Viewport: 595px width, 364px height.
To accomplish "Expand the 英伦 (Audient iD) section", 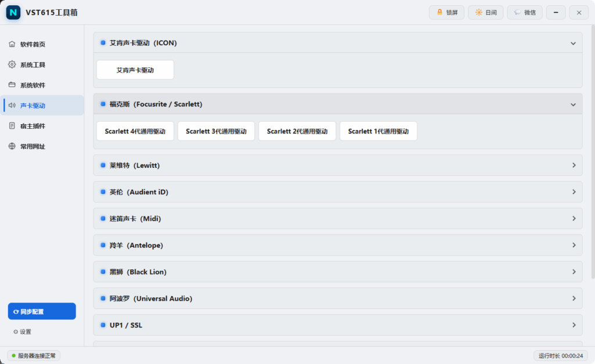I will coord(338,192).
